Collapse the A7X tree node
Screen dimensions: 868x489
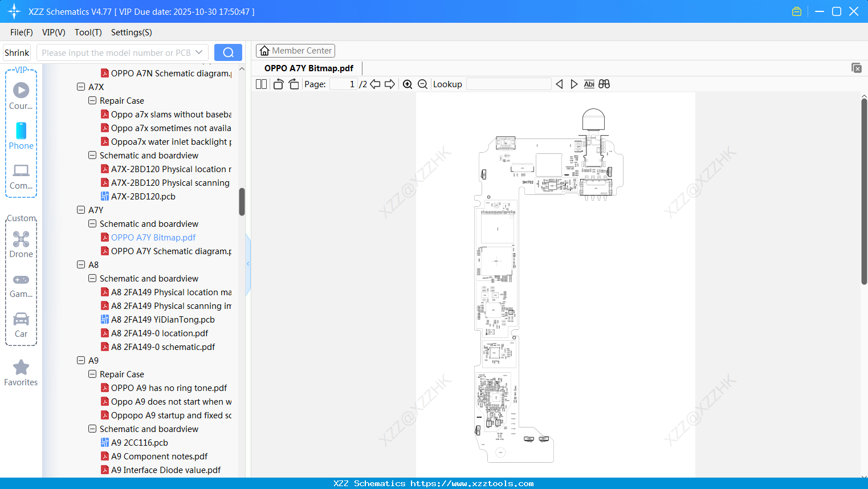(81, 87)
